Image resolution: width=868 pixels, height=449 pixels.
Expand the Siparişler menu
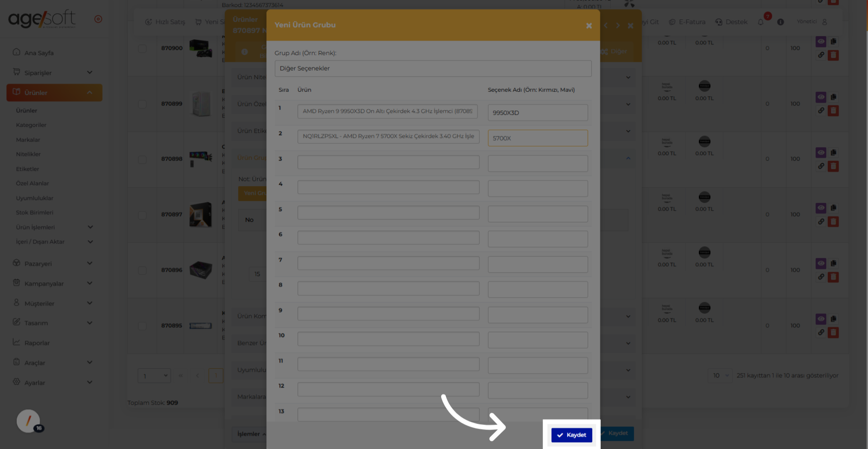(x=54, y=73)
